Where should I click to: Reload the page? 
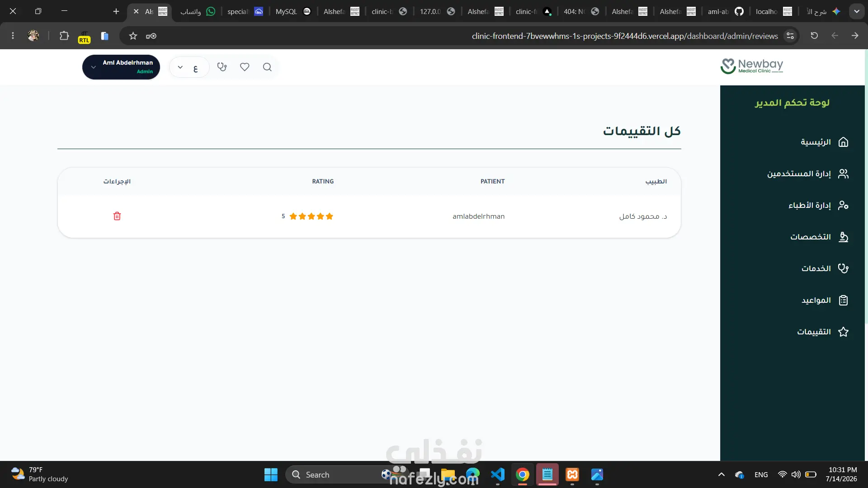(x=814, y=36)
